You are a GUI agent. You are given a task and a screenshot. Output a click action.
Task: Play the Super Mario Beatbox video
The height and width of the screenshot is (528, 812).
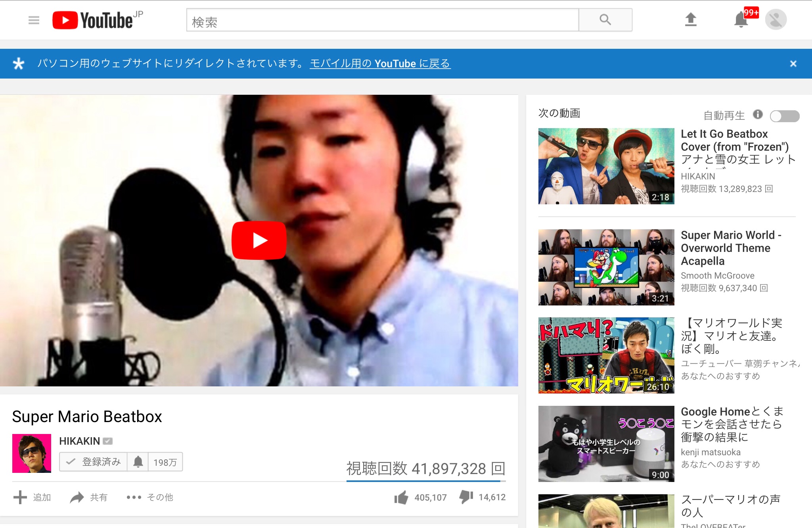point(259,240)
